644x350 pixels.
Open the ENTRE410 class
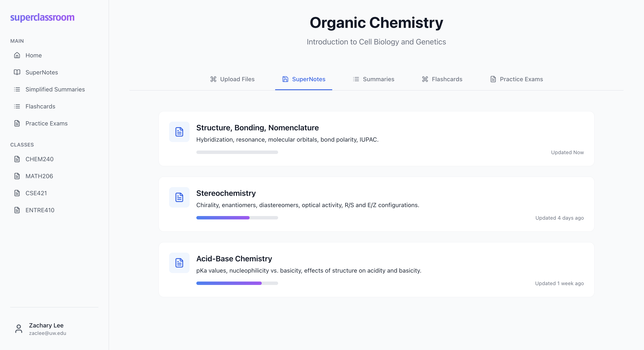40,210
